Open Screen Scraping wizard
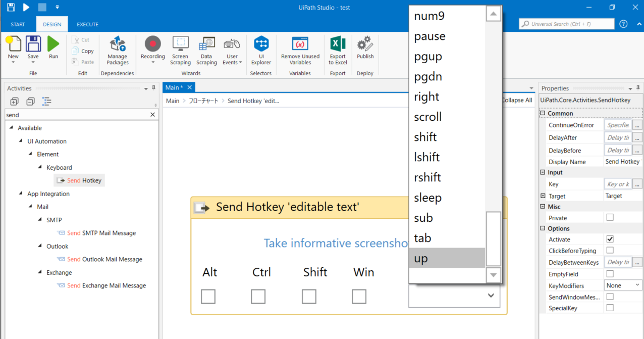 point(180,50)
